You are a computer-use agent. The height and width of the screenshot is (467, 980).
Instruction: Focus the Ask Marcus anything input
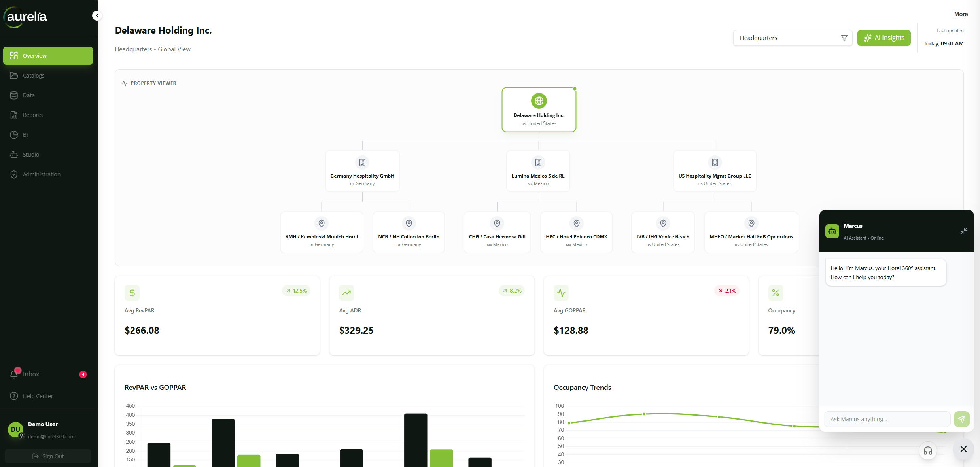point(887,419)
